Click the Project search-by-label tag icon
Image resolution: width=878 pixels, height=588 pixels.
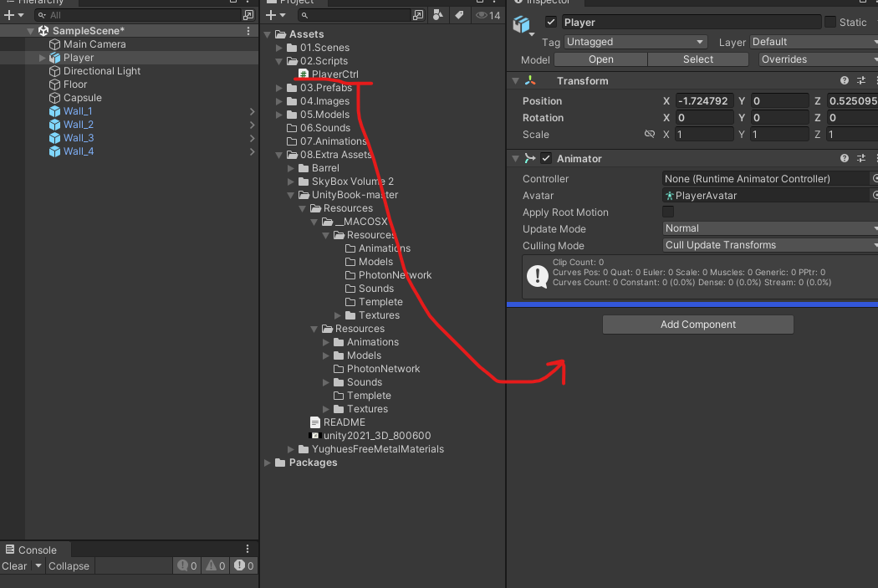(459, 15)
